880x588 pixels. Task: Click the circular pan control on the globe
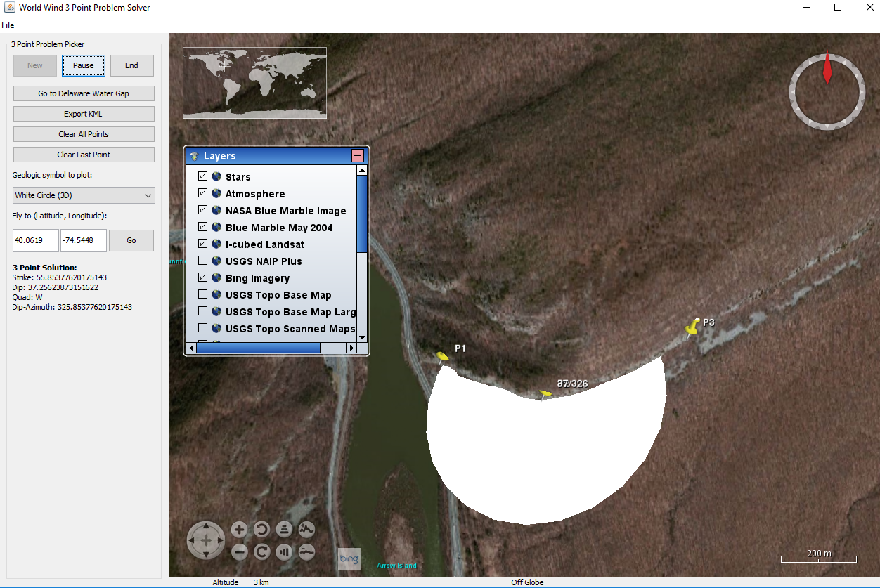[x=206, y=540]
